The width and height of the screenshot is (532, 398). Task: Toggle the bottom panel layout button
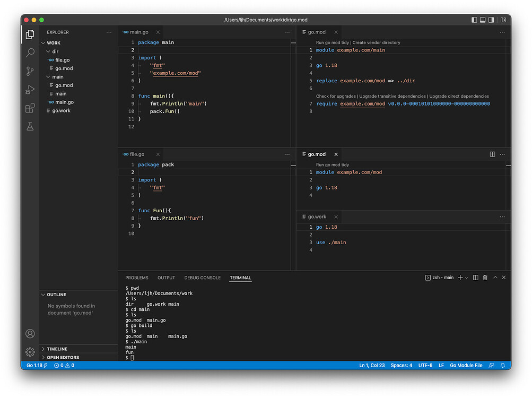[483, 20]
